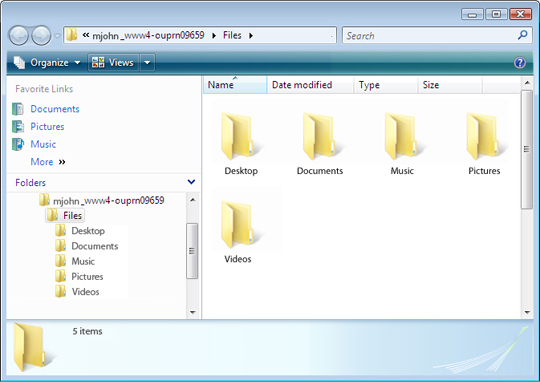
Task: Click the Forward navigation arrow button
Action: coord(41,35)
